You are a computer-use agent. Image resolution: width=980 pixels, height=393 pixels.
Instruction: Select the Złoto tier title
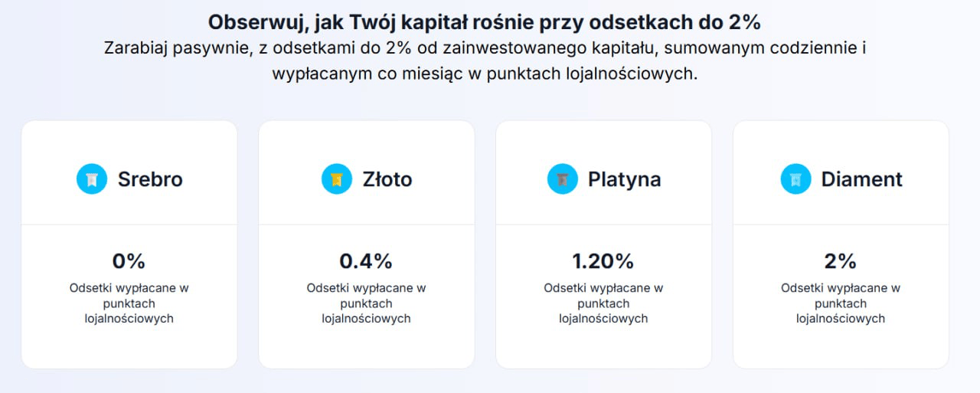coord(387,178)
